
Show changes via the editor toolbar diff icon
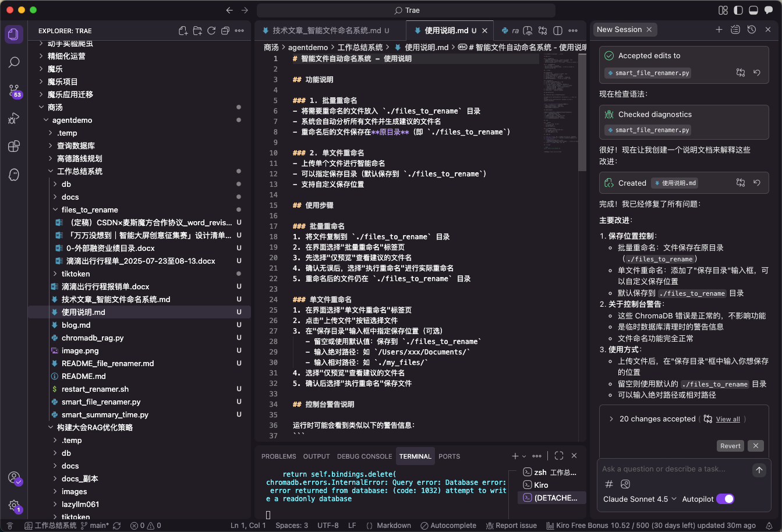pos(543,31)
